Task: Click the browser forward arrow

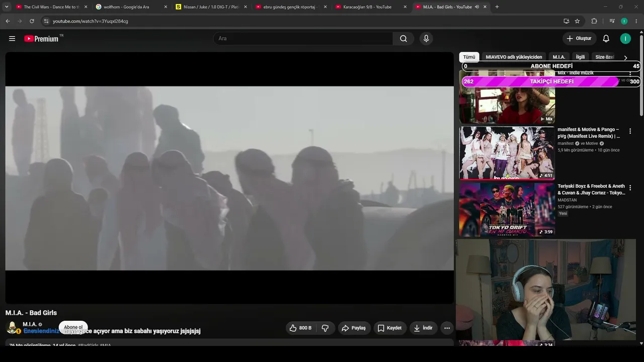Action: (20, 21)
